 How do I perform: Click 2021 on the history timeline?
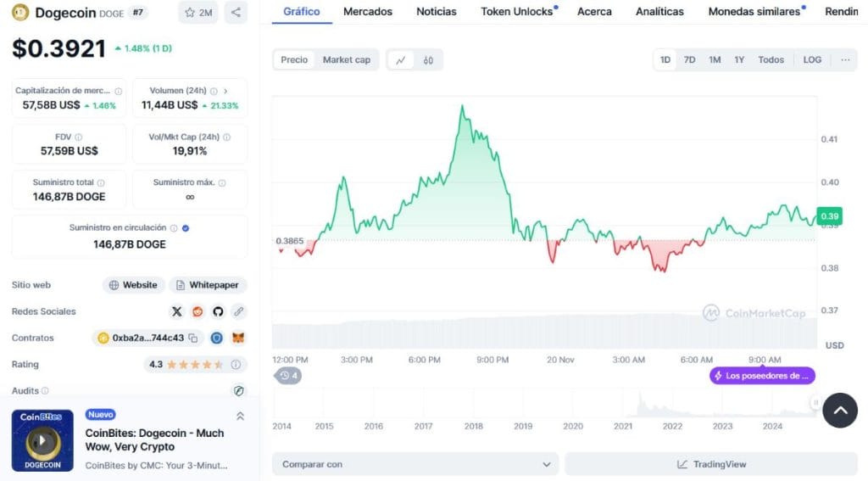[623, 426]
